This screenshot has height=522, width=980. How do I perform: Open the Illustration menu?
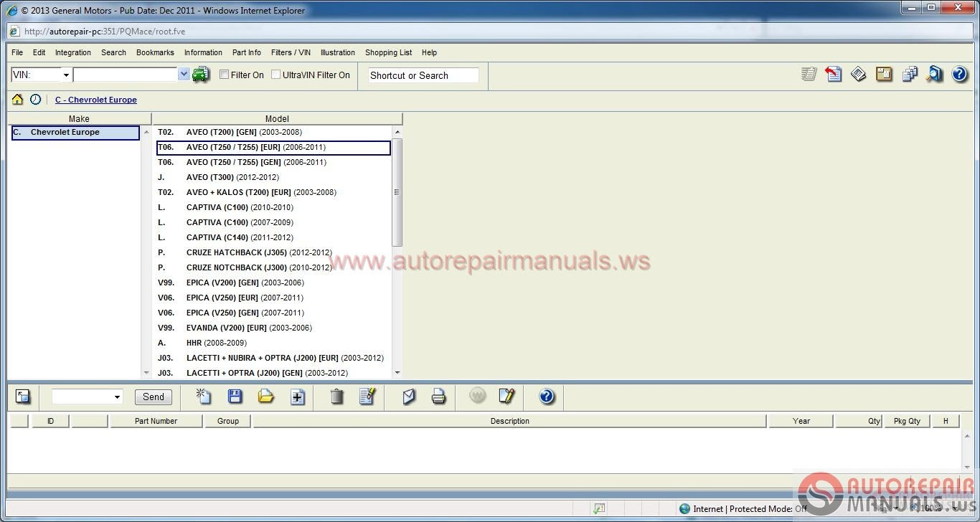[x=338, y=52]
